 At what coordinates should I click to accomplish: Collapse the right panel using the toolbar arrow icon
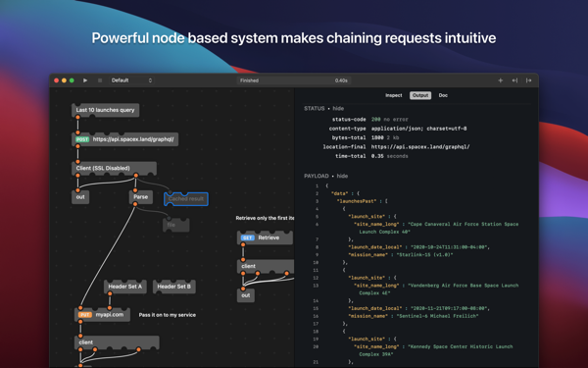pos(529,80)
